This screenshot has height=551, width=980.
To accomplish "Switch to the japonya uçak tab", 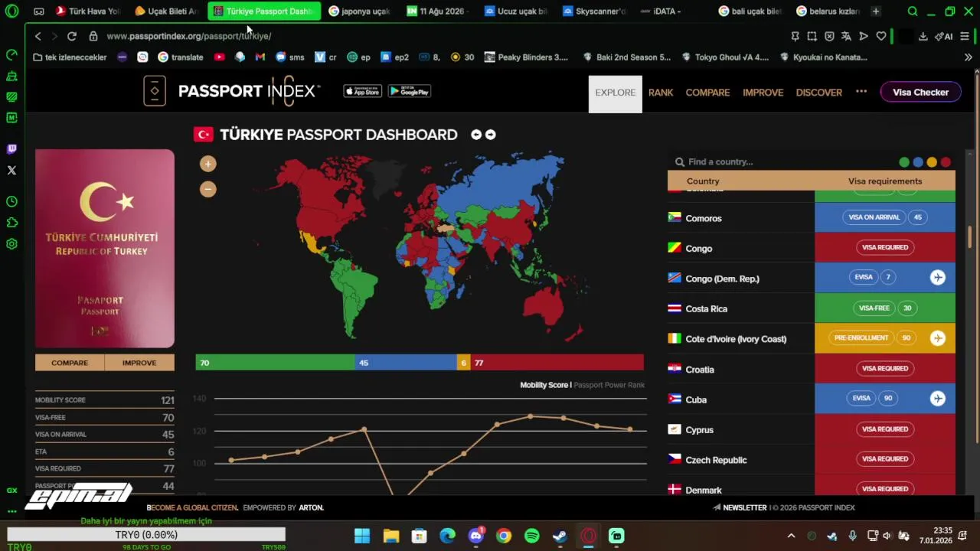I will tap(360, 11).
